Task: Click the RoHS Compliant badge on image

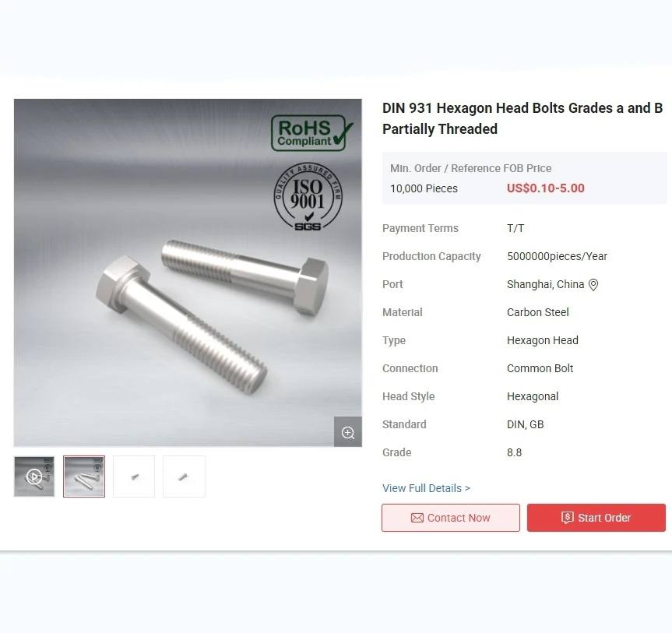Action: point(312,133)
